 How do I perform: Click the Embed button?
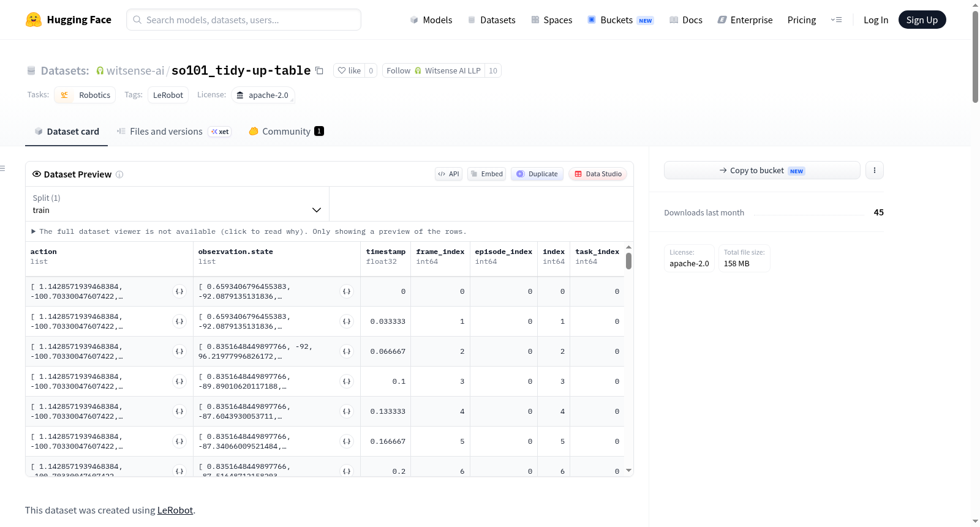pos(487,174)
